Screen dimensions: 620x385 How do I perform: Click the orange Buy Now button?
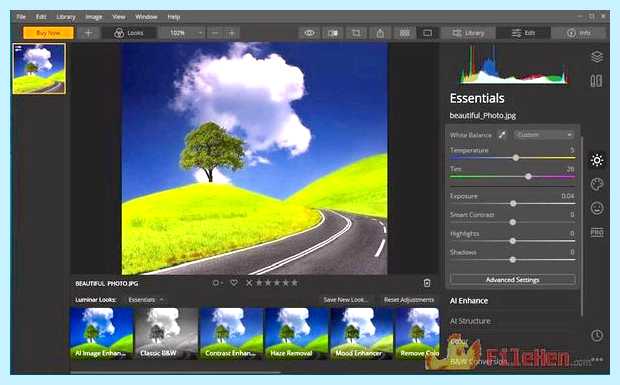48,33
